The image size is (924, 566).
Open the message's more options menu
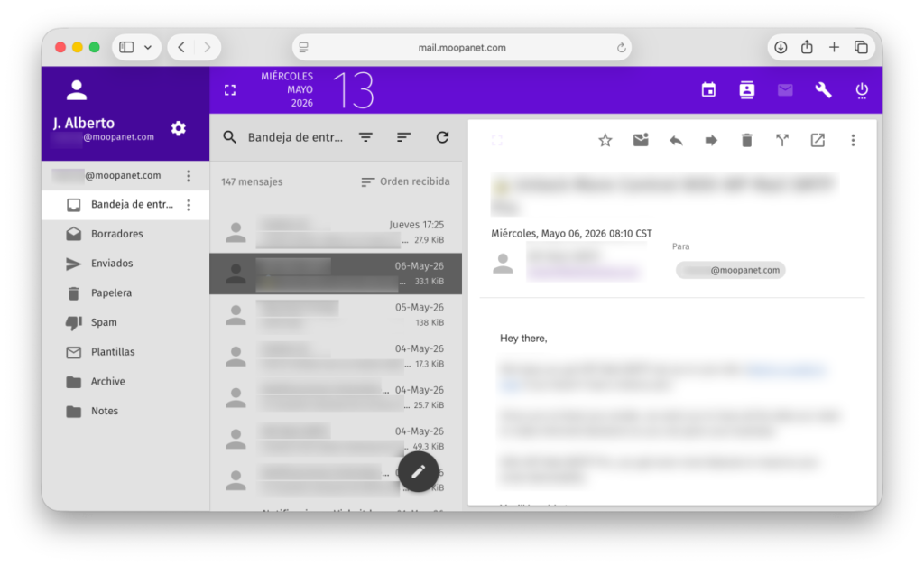(x=853, y=140)
